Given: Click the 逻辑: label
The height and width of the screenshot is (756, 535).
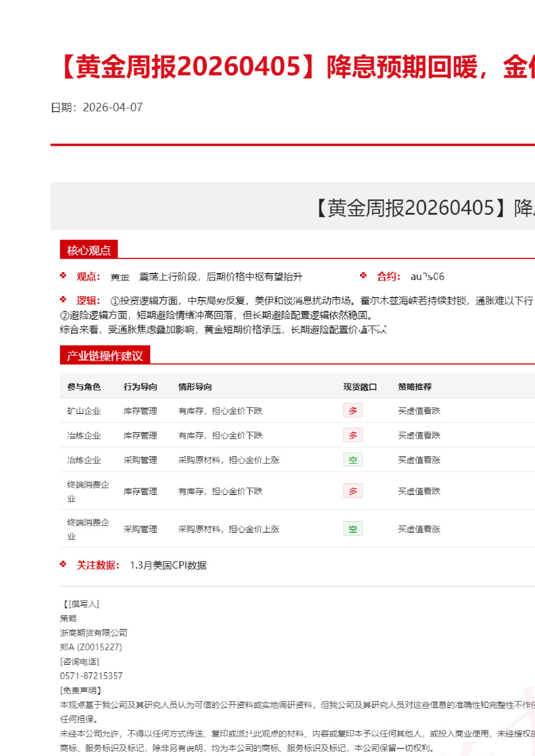Looking at the screenshot, I should click(88, 301).
